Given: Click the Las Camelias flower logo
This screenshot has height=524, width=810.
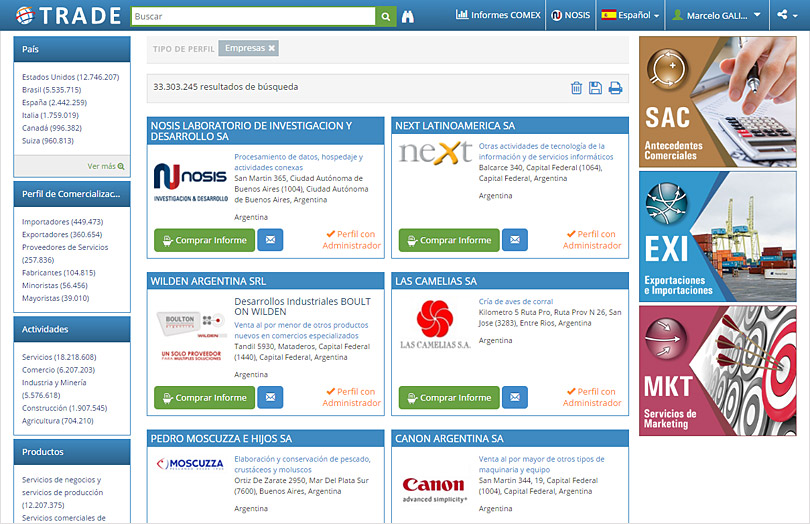Looking at the screenshot, I should tap(435, 325).
